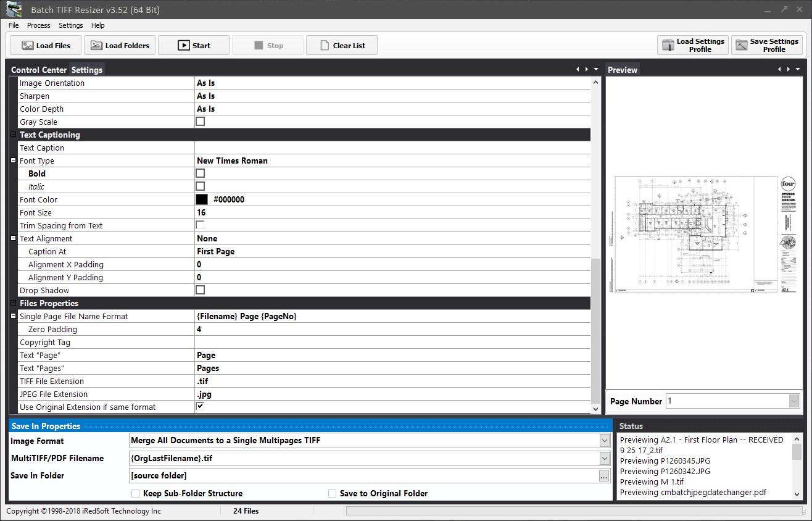
Task: Click the Save Settings Profile button
Action: click(767, 45)
